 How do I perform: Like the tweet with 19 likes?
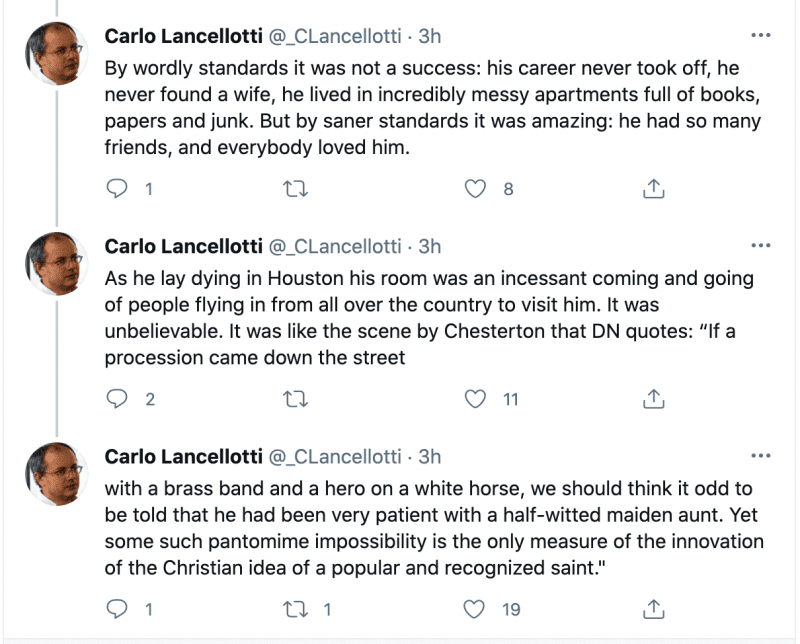[x=477, y=608]
